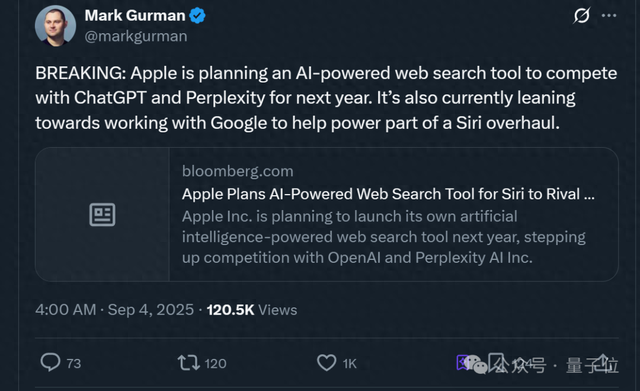Open the three-dot more options menu

tap(609, 16)
